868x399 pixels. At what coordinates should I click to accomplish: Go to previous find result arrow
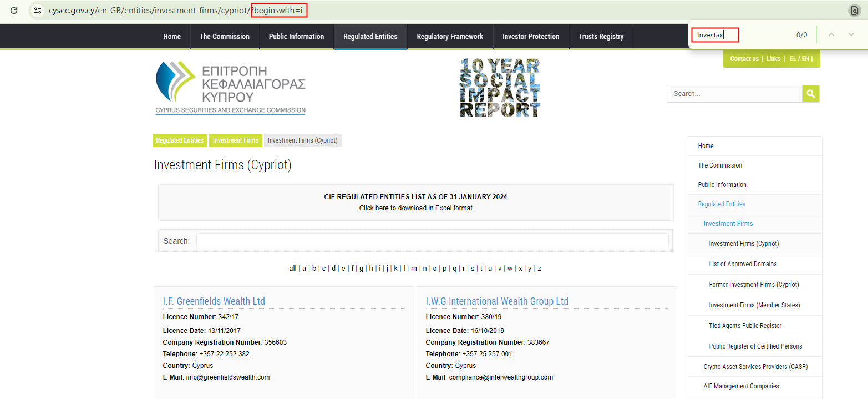(831, 34)
